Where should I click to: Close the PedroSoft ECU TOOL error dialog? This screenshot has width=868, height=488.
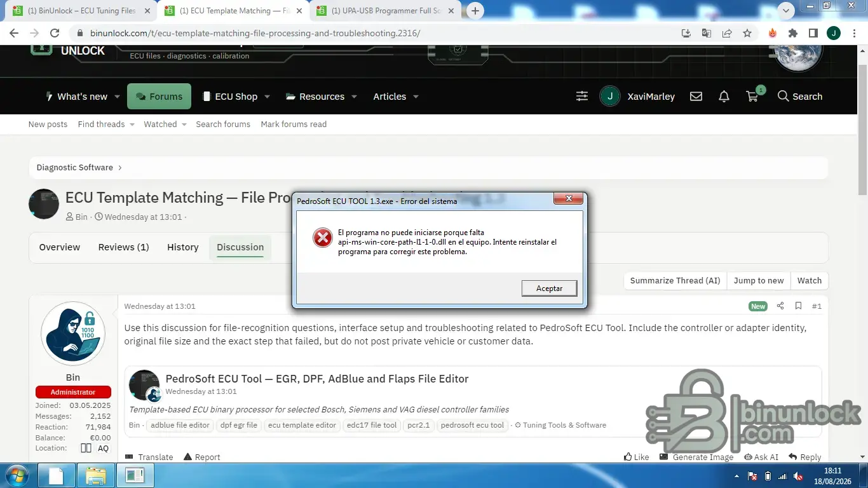pos(568,199)
